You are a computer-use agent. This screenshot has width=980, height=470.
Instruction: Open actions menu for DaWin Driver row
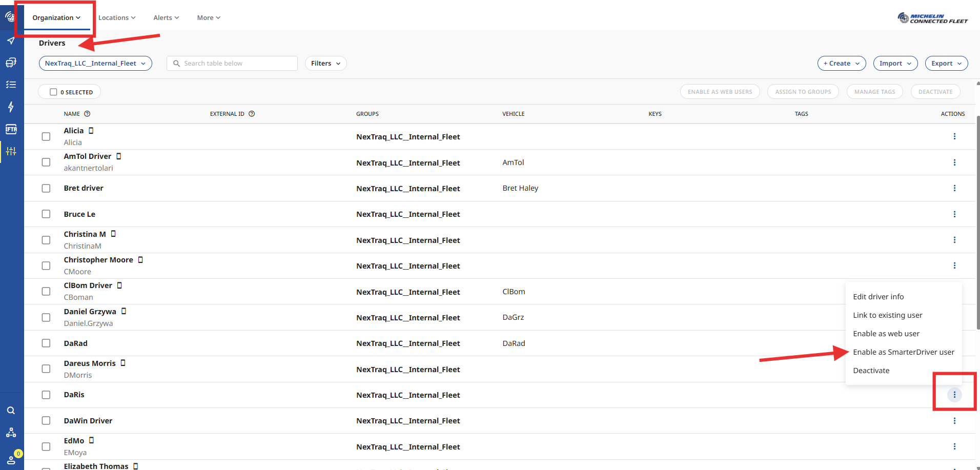[x=954, y=421]
